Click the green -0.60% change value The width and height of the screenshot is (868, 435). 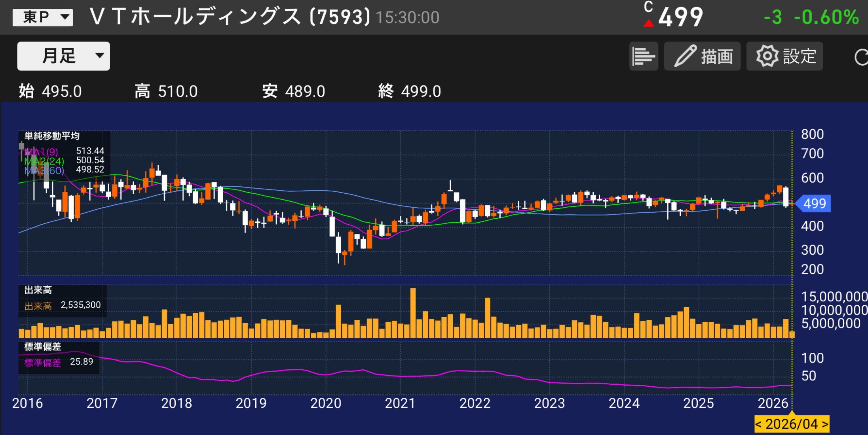pyautogui.click(x=826, y=17)
